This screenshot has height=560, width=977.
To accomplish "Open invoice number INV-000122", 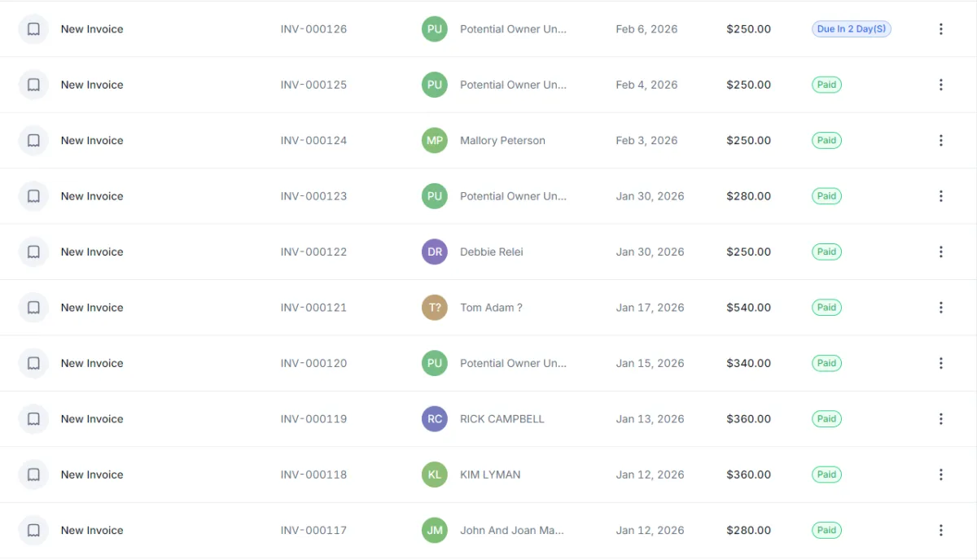I will (313, 252).
